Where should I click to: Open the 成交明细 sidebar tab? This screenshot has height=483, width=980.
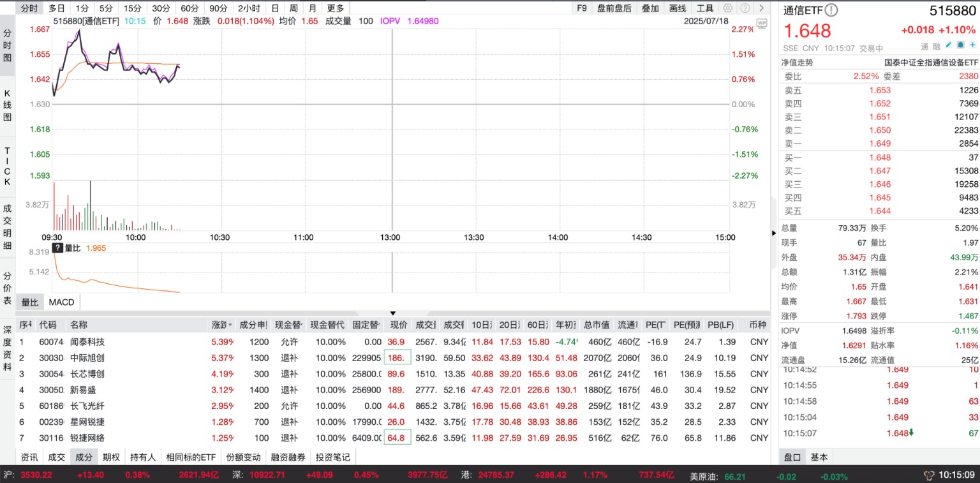7,227
